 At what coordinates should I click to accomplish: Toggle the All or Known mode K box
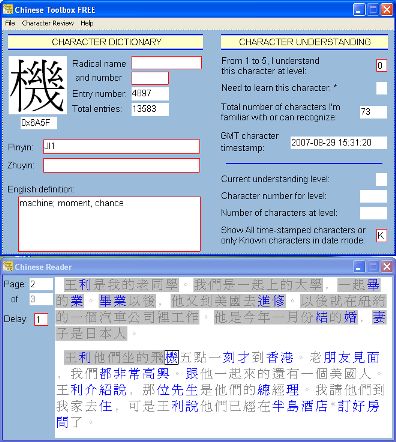tap(381, 236)
